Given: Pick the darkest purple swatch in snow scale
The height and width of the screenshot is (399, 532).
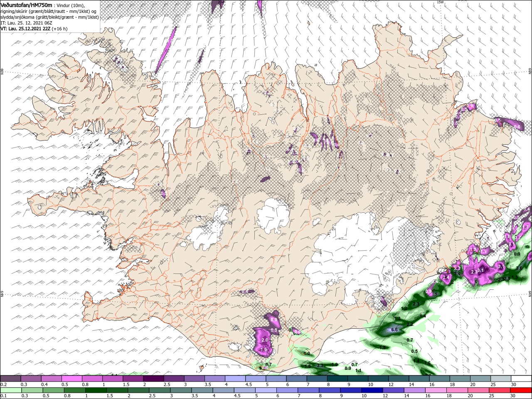Looking at the screenshot, I should (x=153, y=379).
